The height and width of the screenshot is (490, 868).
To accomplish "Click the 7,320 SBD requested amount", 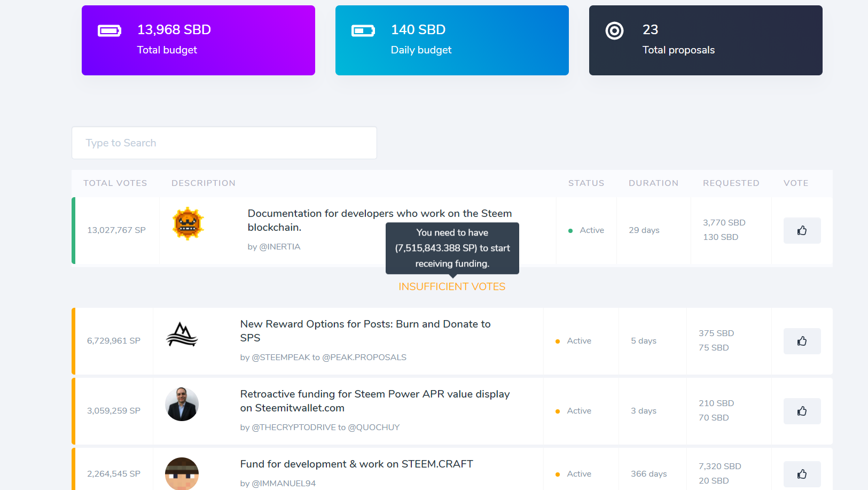I will coord(720,466).
